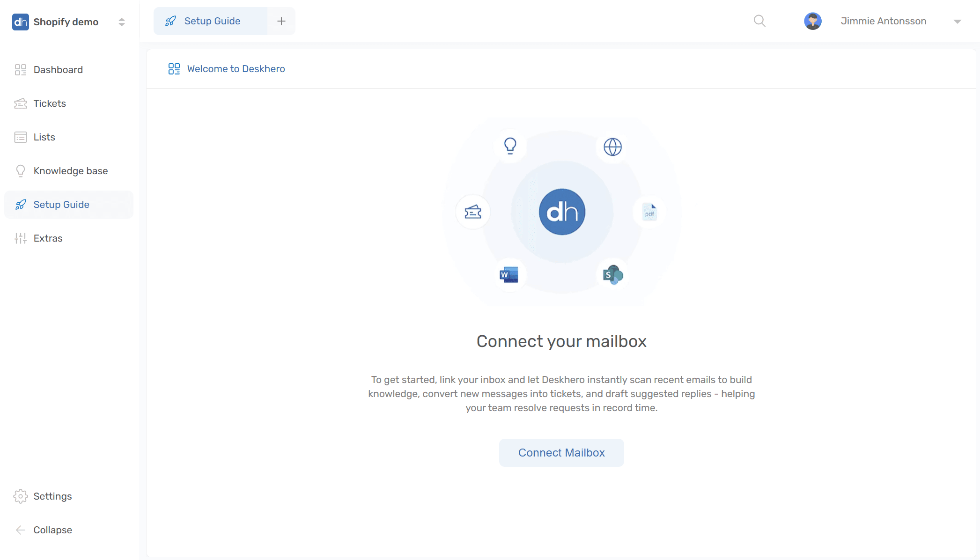Click the Word document icon

pyautogui.click(x=509, y=275)
